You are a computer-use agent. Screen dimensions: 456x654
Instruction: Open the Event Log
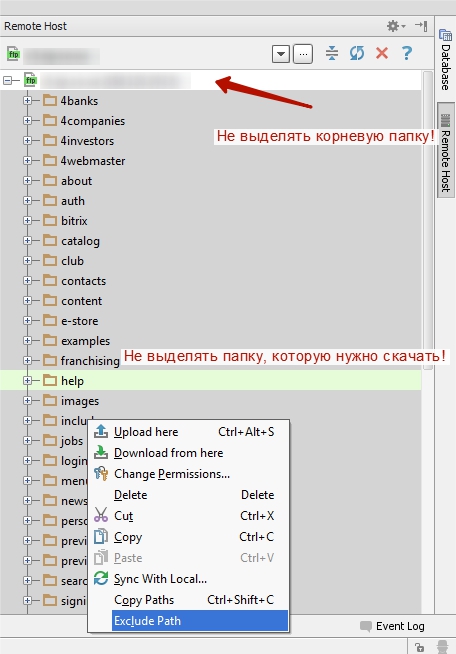pos(392,626)
